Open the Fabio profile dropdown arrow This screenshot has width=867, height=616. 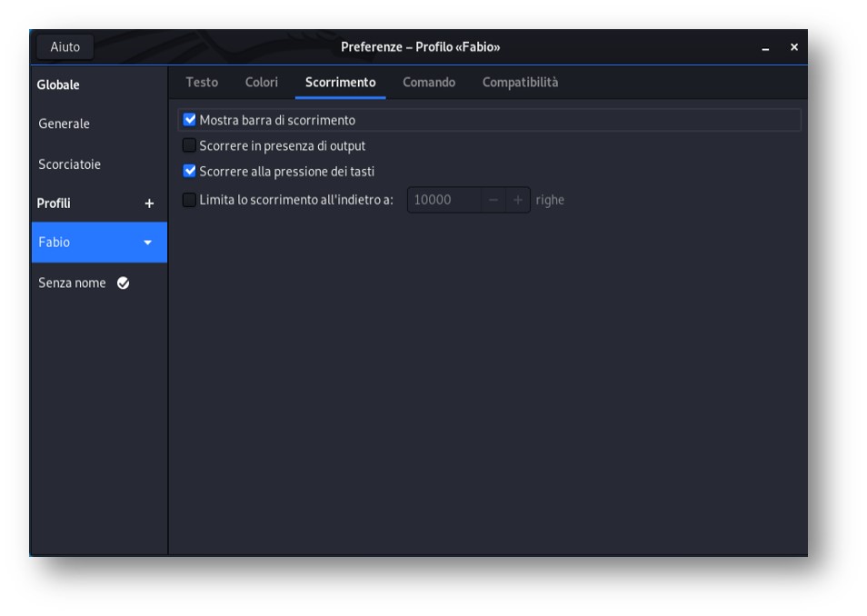coord(147,243)
